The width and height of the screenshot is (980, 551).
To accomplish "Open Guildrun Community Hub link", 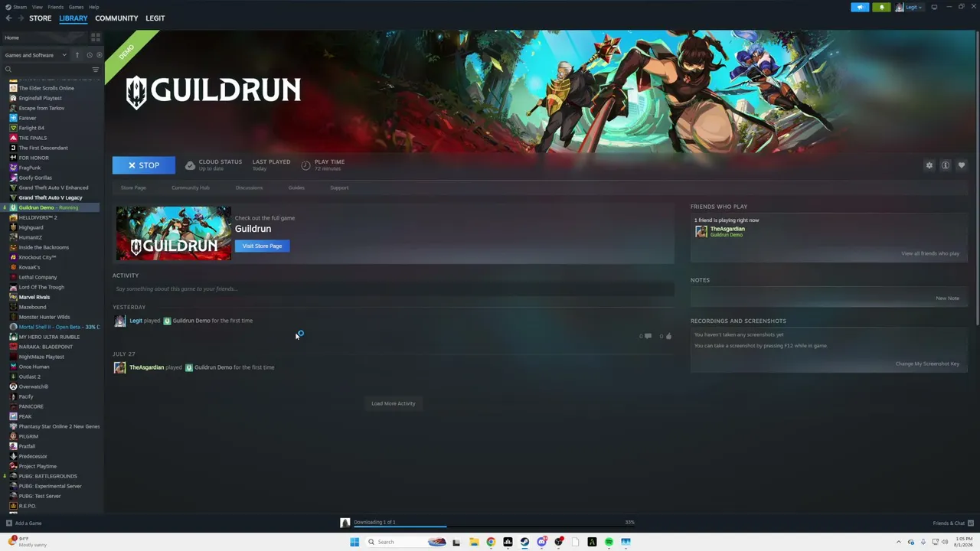I will coord(191,187).
